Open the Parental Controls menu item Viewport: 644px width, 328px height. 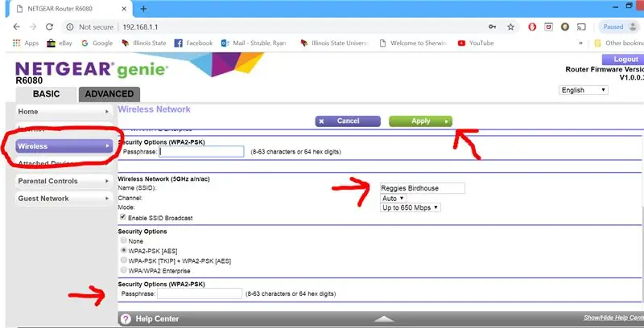coord(64,181)
